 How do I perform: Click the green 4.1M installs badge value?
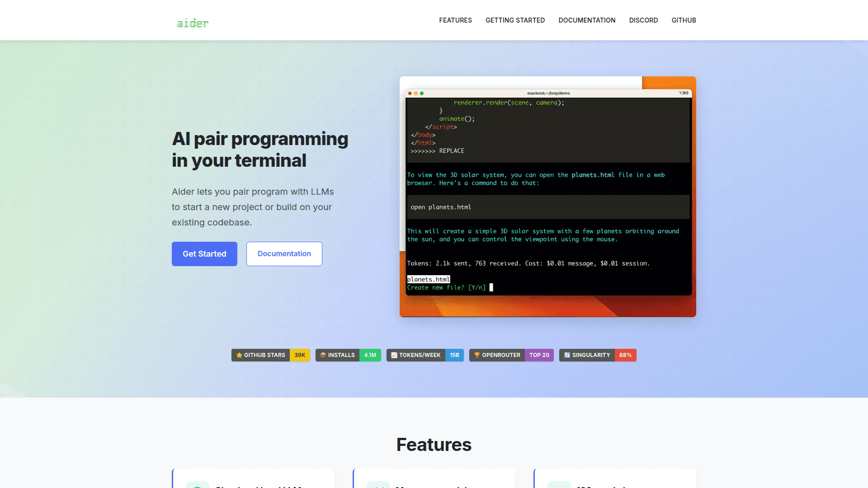coord(370,355)
